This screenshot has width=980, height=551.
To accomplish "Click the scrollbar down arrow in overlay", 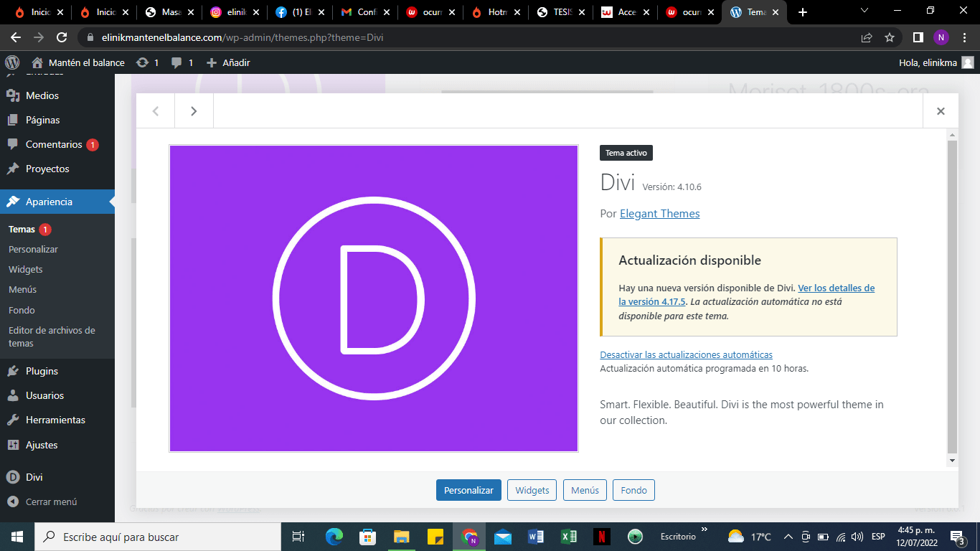I will 953,460.
